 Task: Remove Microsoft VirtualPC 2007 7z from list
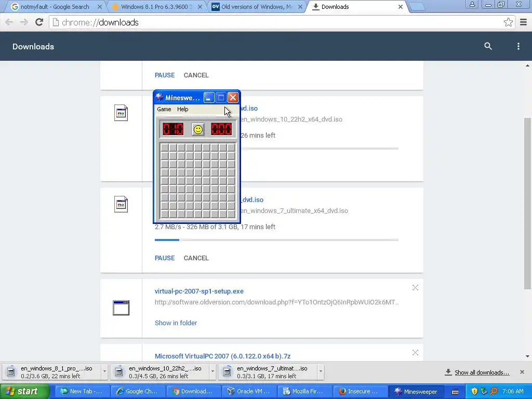(x=415, y=353)
